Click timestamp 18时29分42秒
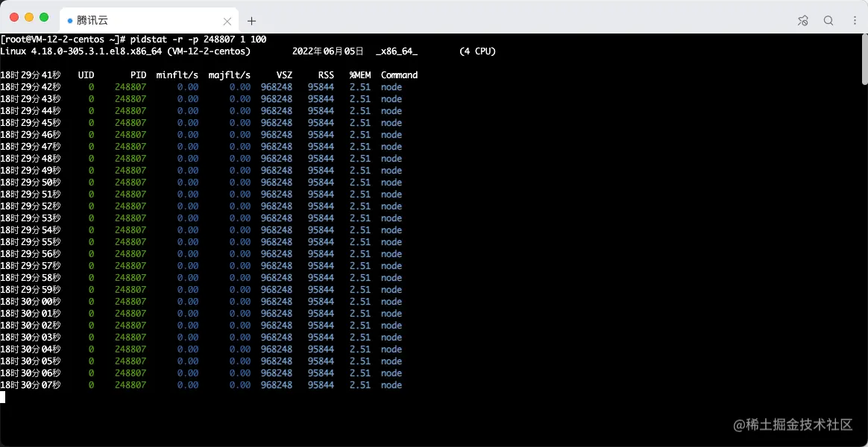Image resolution: width=868 pixels, height=447 pixels. [x=31, y=87]
